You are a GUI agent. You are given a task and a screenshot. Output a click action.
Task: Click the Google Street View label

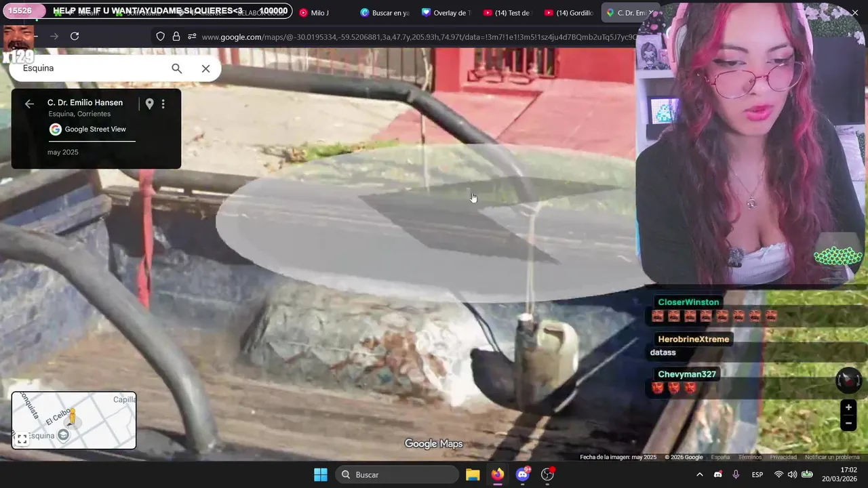(x=95, y=129)
